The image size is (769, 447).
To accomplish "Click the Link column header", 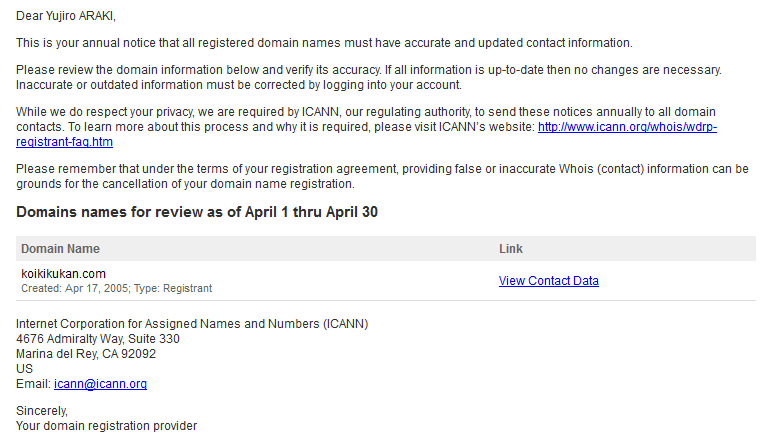I will (511, 249).
